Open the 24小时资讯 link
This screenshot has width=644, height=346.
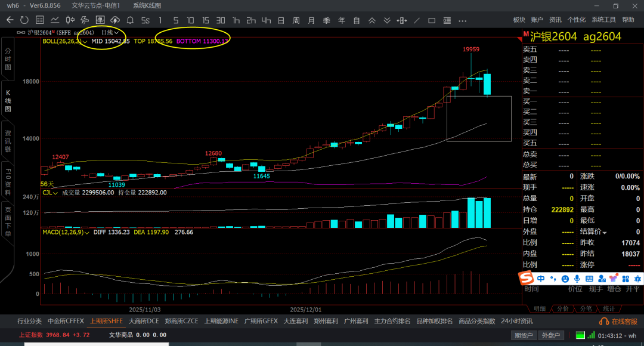point(516,321)
